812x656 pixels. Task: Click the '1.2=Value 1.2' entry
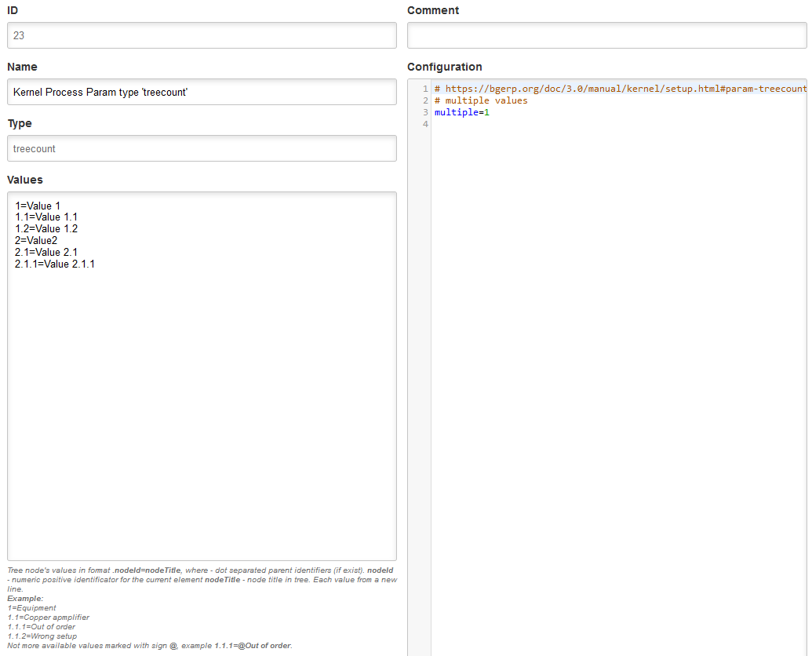(46, 229)
